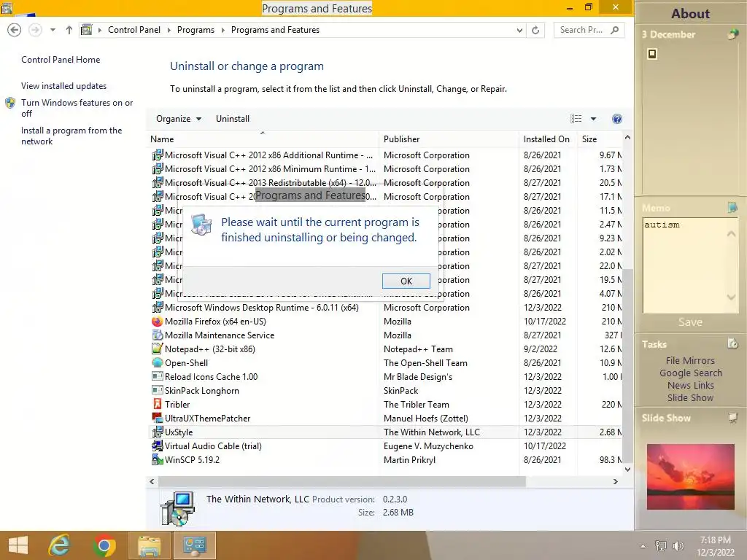Image resolution: width=747 pixels, height=560 pixels.
Task: Launch Internet Explorer from taskbar
Action: [x=60, y=545]
